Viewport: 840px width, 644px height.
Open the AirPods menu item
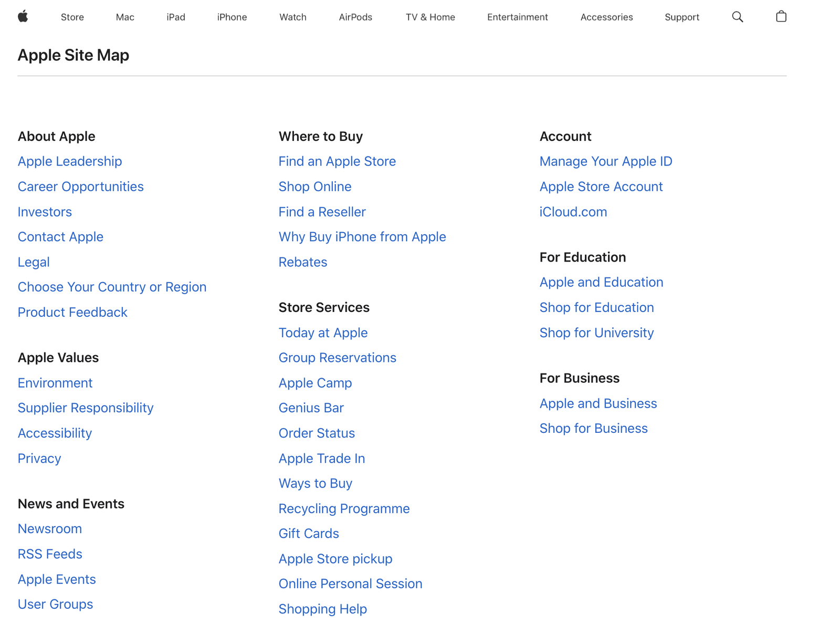click(x=355, y=17)
